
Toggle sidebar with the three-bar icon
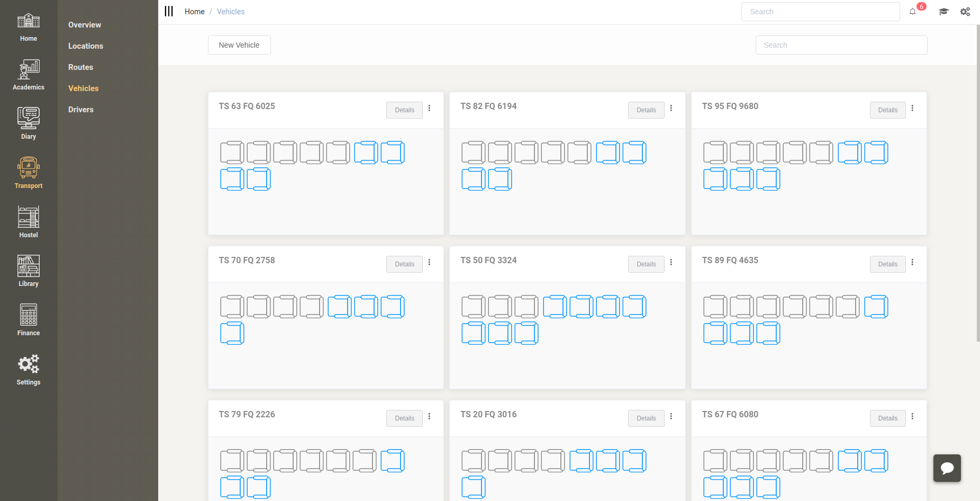169,12
